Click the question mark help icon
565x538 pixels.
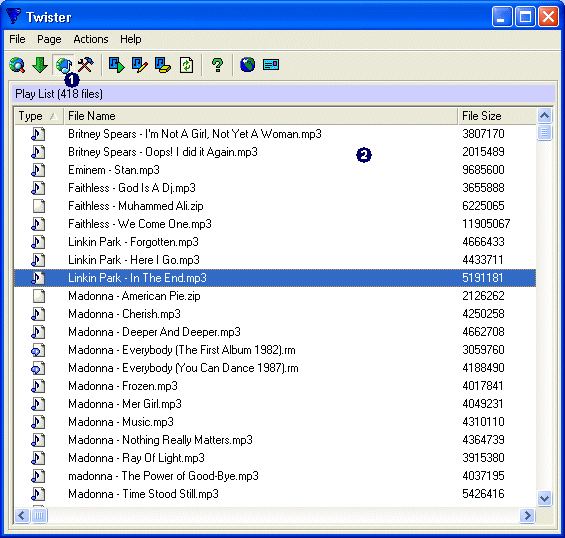pyautogui.click(x=217, y=65)
